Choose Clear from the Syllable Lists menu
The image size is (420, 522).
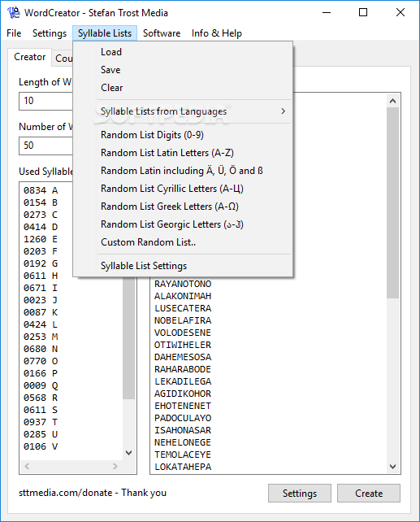[x=183, y=88]
